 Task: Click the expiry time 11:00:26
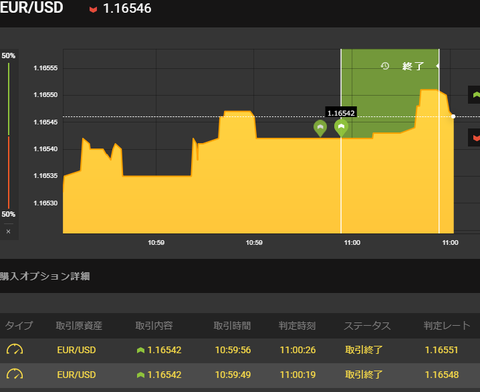[298, 350]
